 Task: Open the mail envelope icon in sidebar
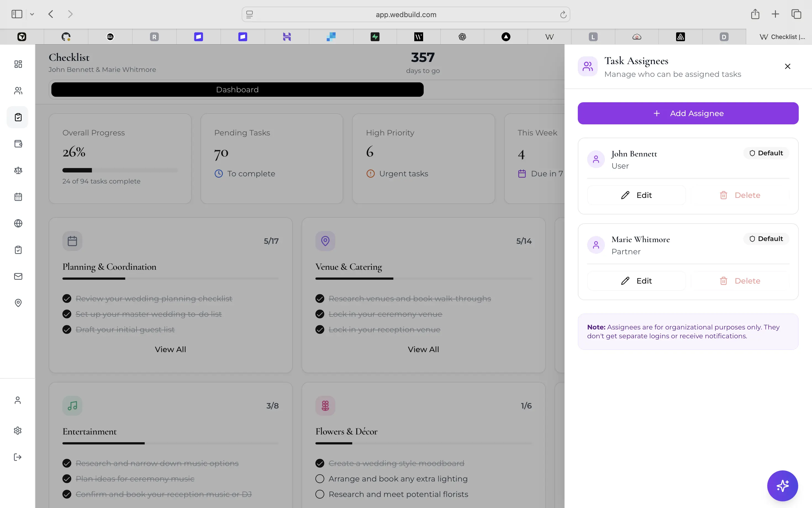(x=18, y=276)
